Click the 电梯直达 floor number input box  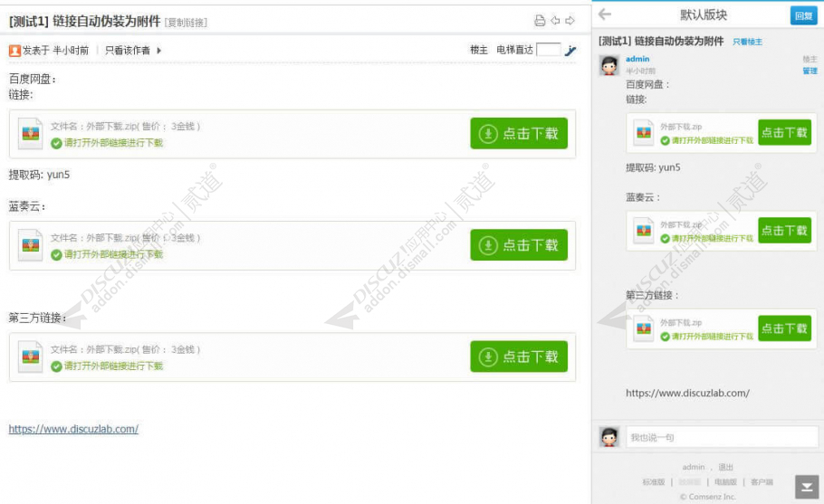[x=548, y=50]
